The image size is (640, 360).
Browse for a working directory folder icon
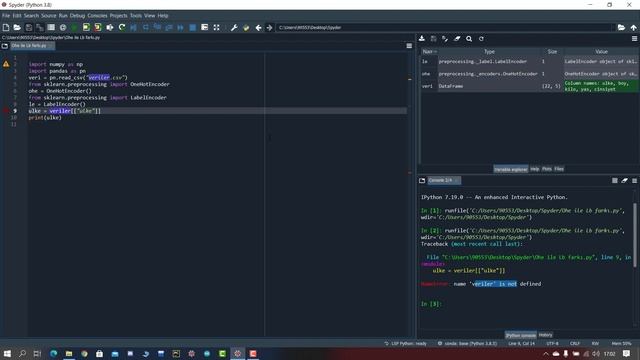tap(621, 27)
